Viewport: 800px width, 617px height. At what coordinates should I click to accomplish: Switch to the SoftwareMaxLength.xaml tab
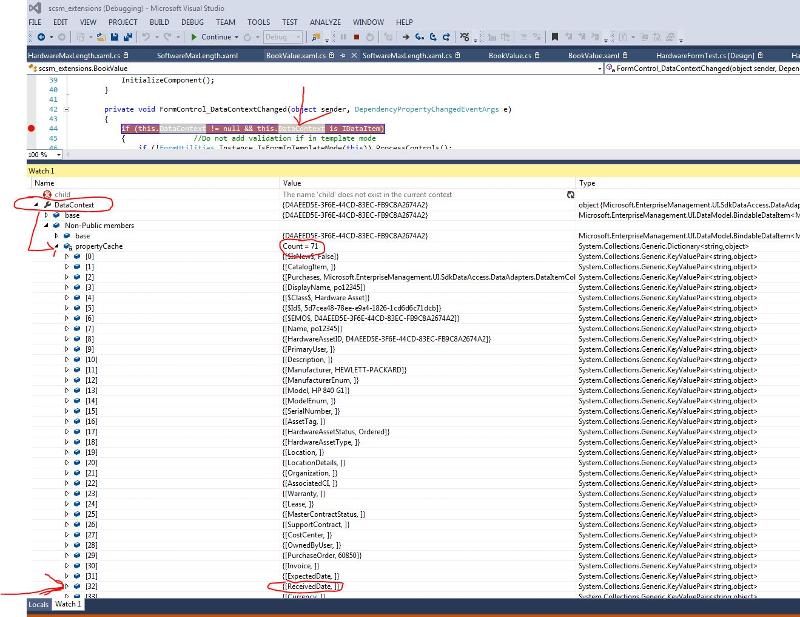point(197,55)
